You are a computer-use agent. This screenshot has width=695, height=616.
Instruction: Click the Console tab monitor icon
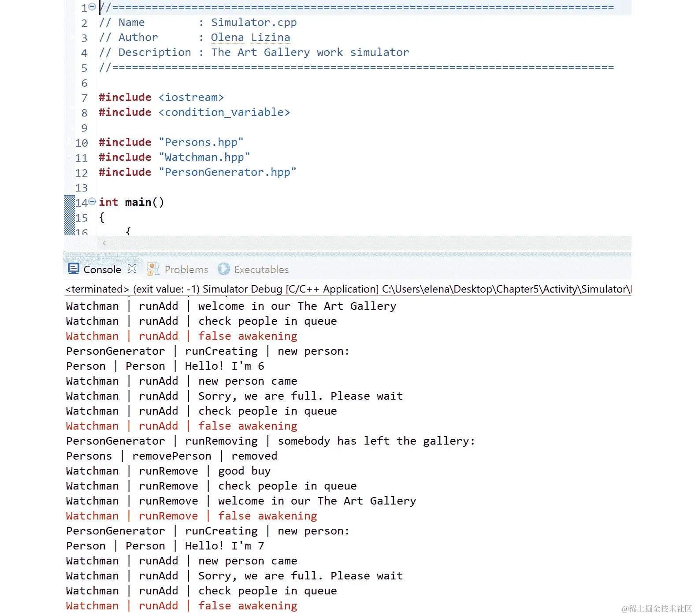click(74, 268)
